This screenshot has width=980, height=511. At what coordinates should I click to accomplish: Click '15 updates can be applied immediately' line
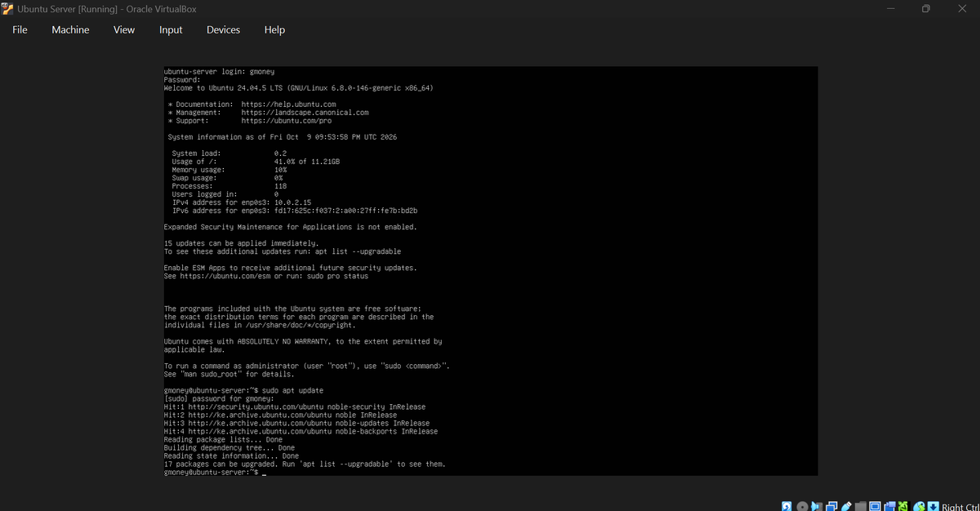(241, 243)
